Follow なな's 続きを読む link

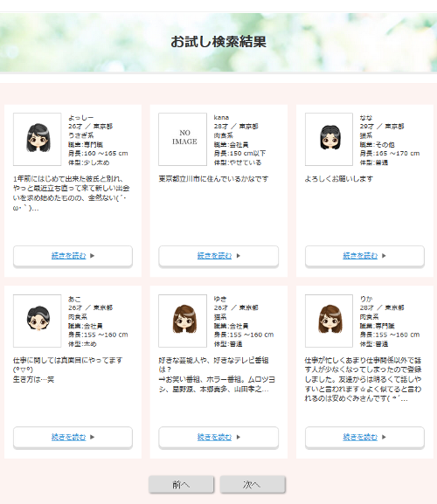click(360, 256)
